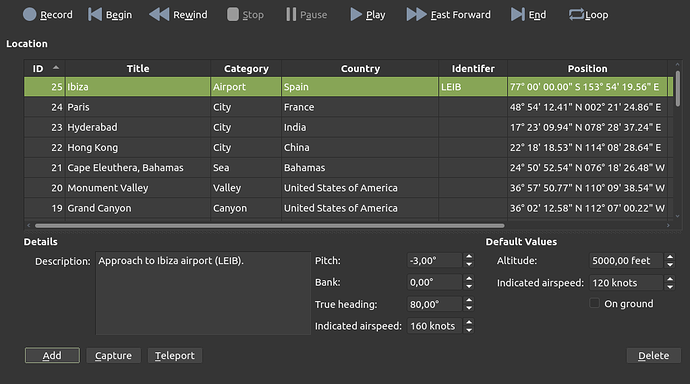
Task: Sort locations by Identifer header
Action: point(473,69)
